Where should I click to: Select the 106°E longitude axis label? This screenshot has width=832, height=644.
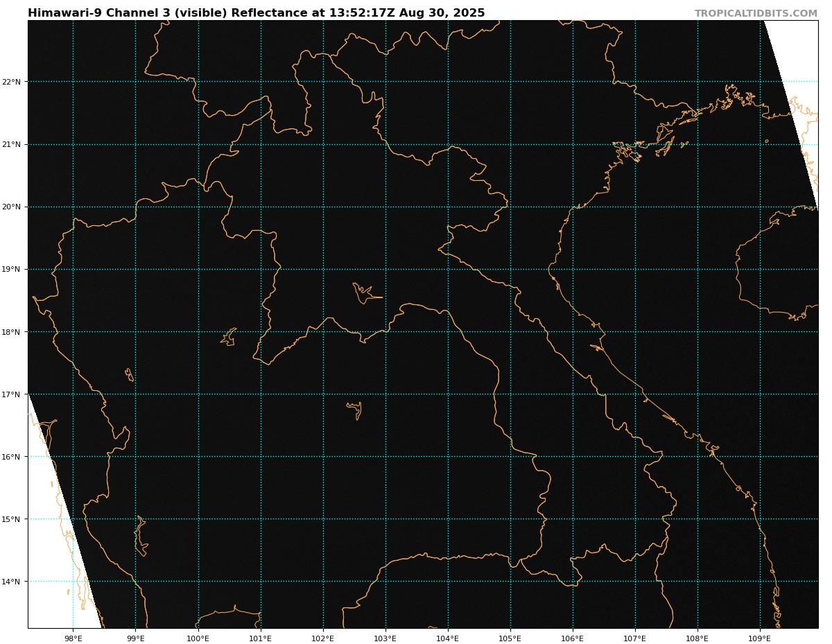coord(573,638)
